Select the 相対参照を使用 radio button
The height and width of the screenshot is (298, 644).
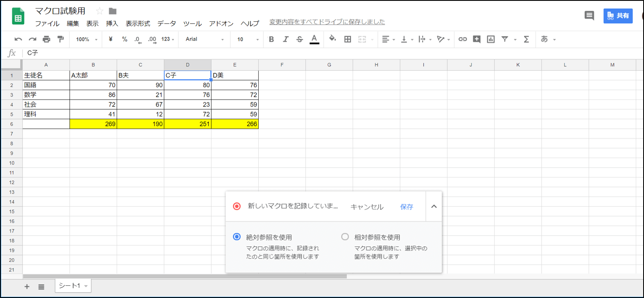345,237
